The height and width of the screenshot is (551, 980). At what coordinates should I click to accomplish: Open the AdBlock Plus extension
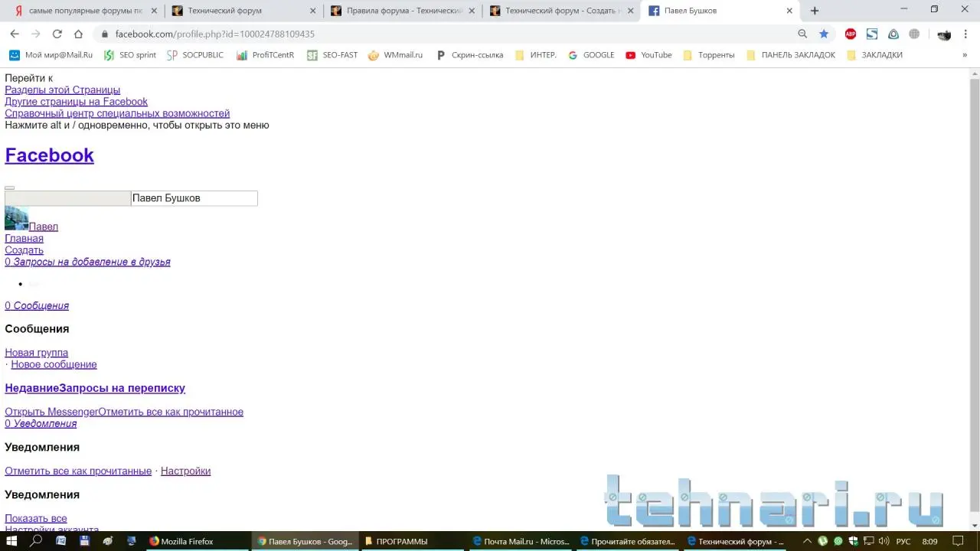point(851,34)
